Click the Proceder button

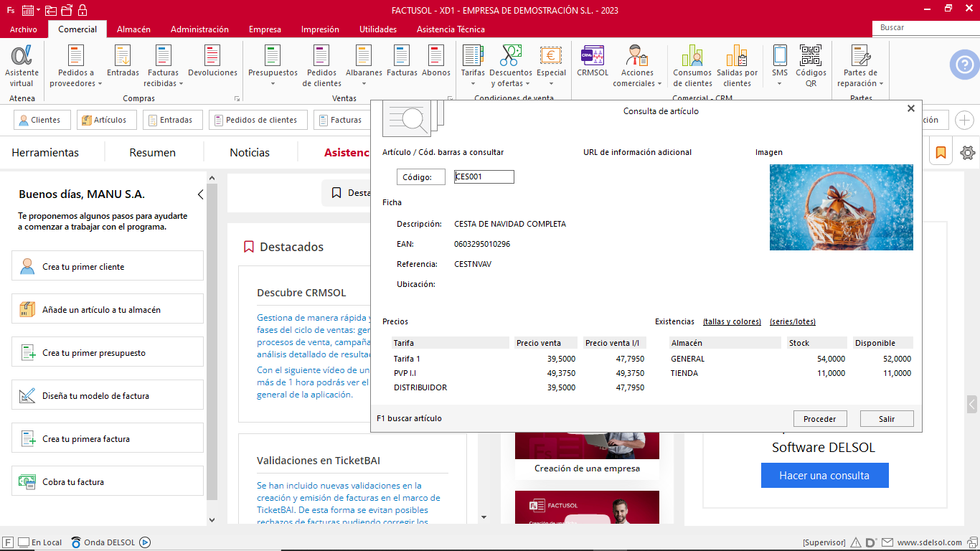click(x=819, y=419)
